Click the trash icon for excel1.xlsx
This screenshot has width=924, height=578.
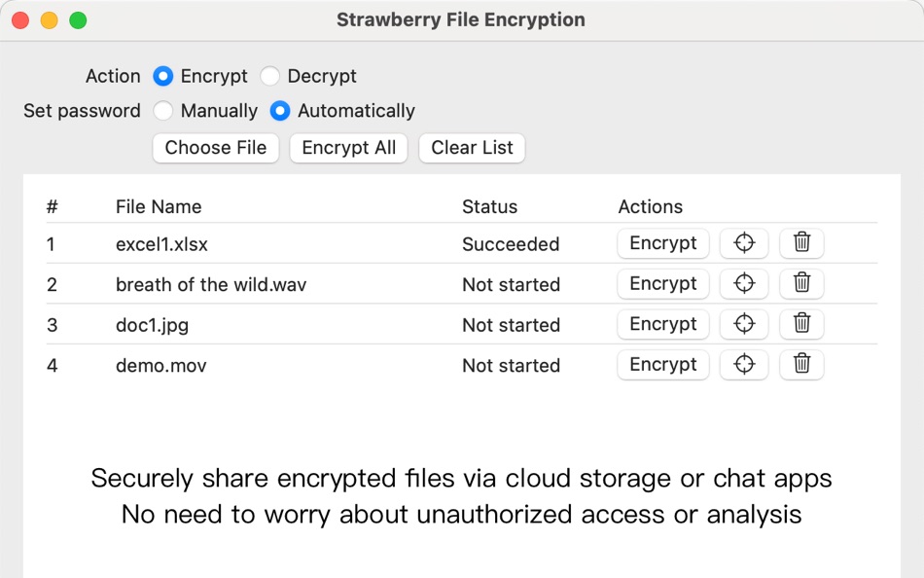(800, 243)
